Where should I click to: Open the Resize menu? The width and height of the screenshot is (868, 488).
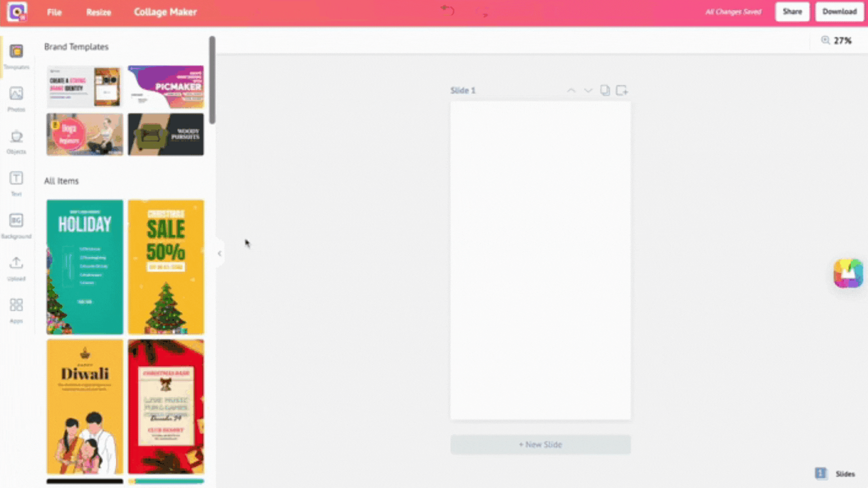point(99,12)
